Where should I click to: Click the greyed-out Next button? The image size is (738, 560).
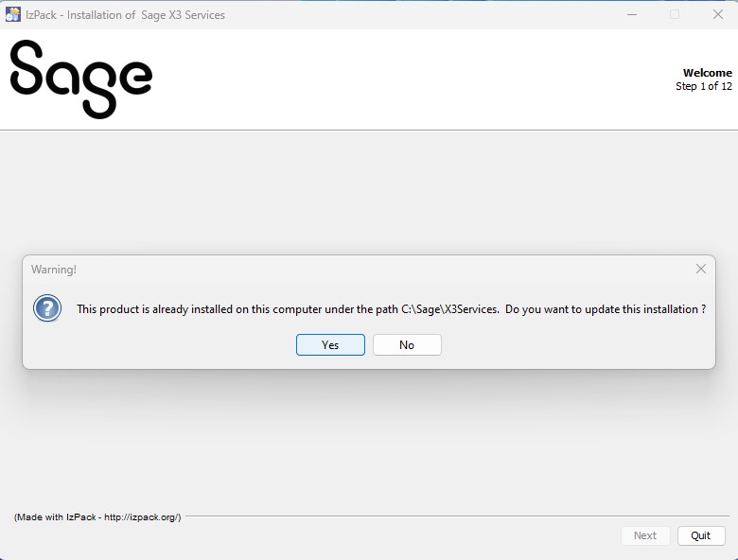tap(645, 535)
